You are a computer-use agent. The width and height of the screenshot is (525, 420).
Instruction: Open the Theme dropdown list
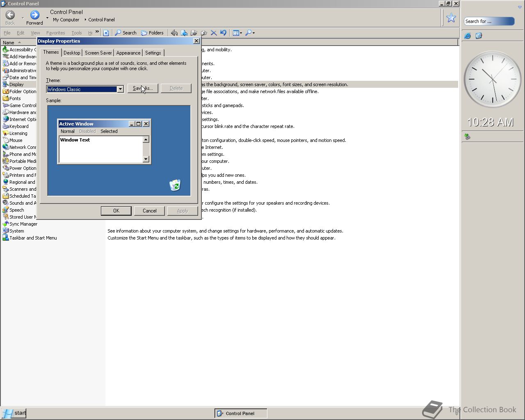pyautogui.click(x=120, y=89)
